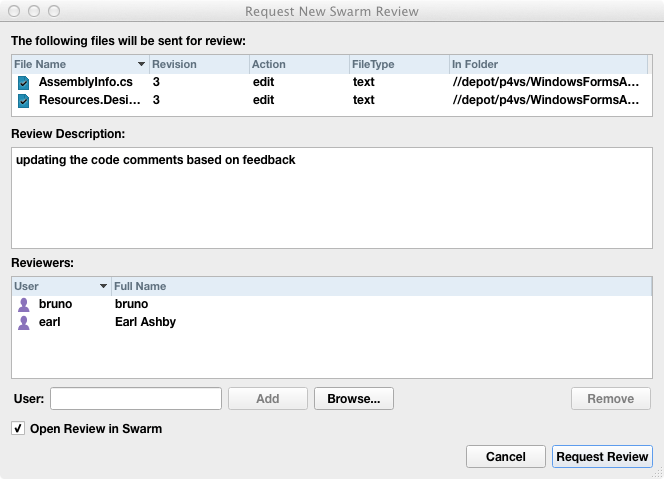Select the earl username cell
664x479 pixels.
point(50,322)
